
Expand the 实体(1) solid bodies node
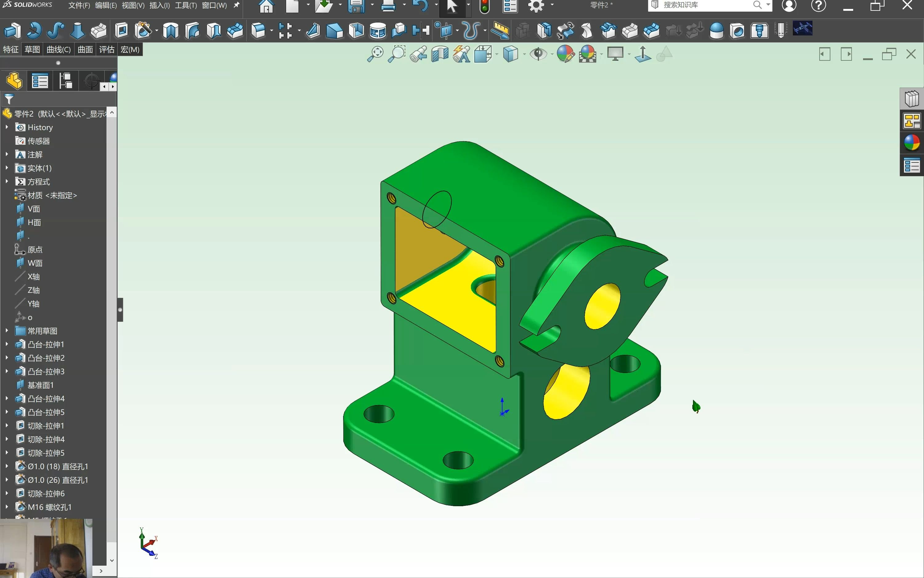[x=7, y=168]
